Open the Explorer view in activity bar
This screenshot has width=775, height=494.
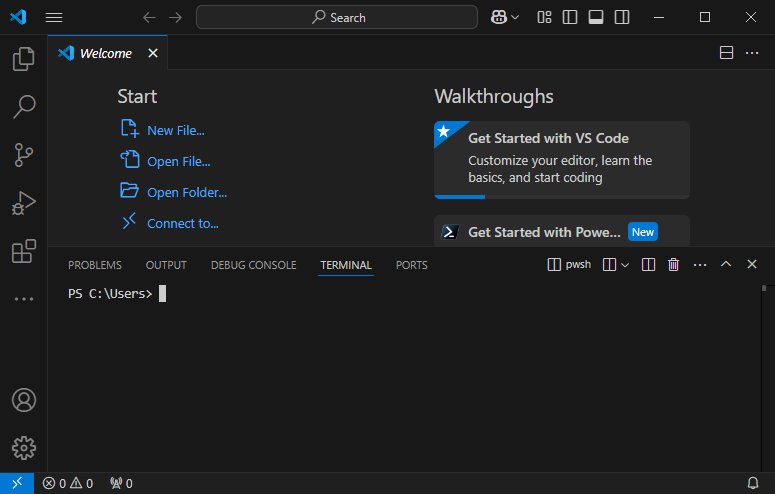pyautogui.click(x=23, y=59)
